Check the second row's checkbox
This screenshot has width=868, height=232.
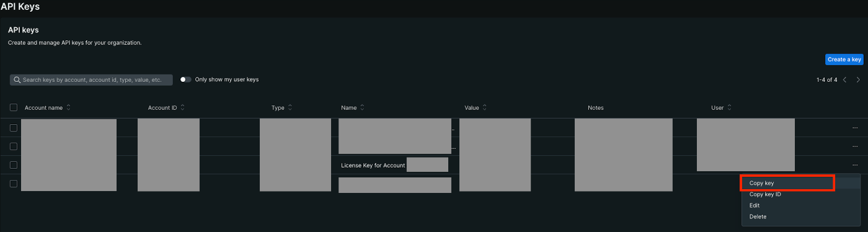14,146
